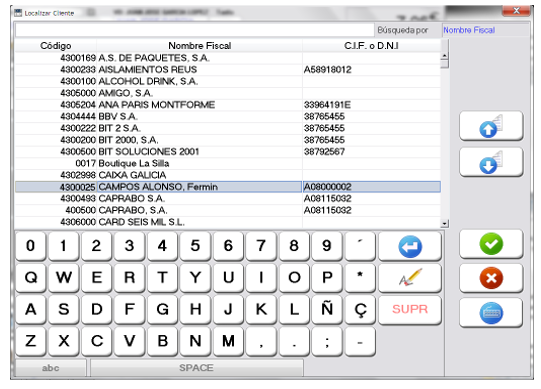Tap the comma key
The image size is (541, 389).
point(261,341)
